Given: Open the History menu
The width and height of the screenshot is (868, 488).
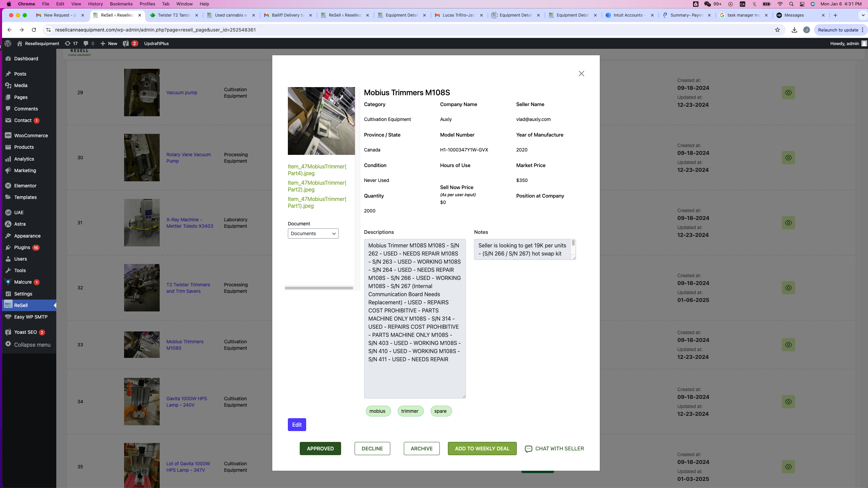Looking at the screenshot, I should 95,4.
